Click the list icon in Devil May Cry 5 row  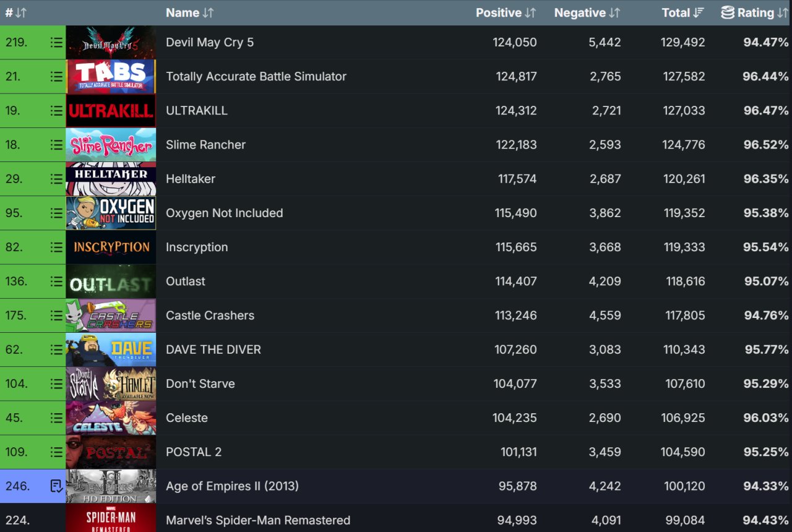(x=56, y=43)
